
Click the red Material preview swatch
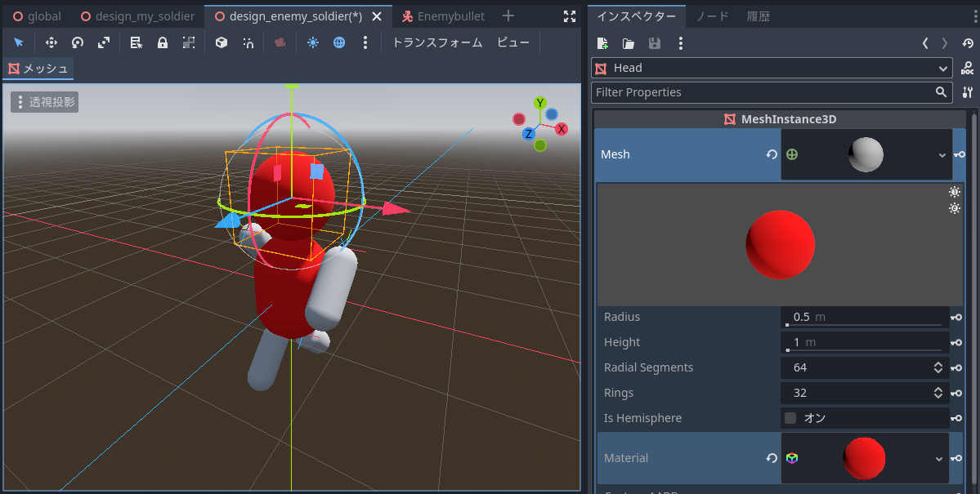pyautogui.click(x=864, y=458)
